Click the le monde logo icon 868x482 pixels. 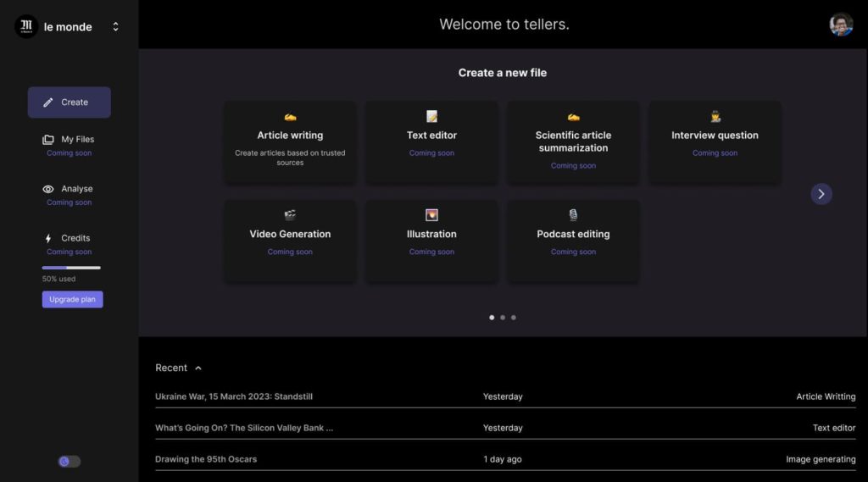[26, 26]
